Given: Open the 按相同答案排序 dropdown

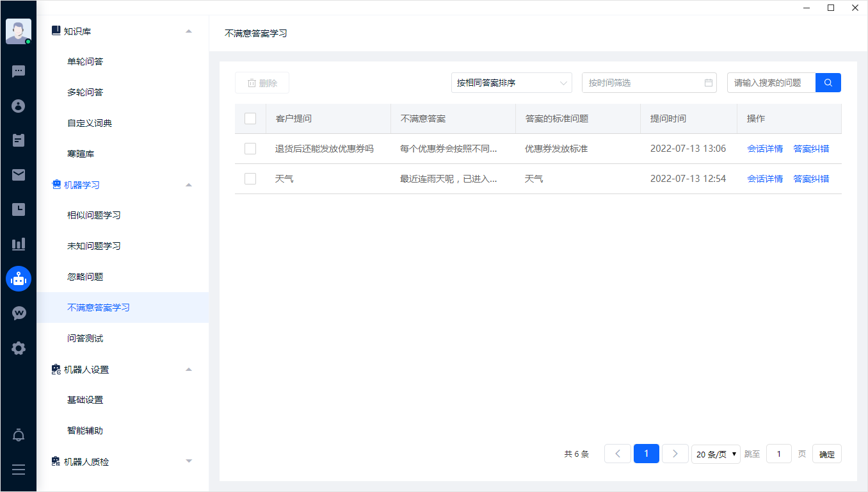Looking at the screenshot, I should [x=511, y=83].
